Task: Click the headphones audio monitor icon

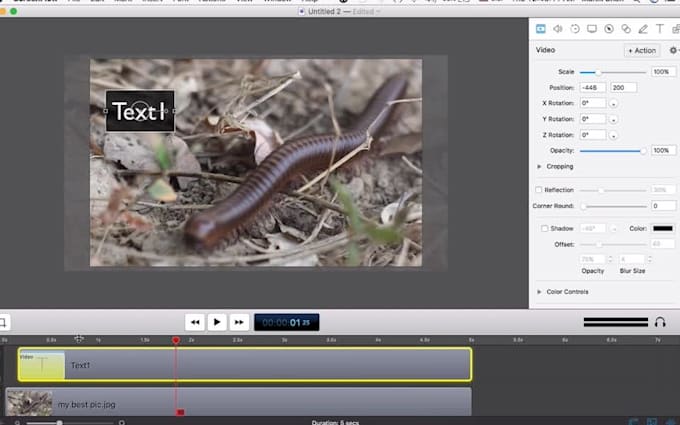Action: 660,322
